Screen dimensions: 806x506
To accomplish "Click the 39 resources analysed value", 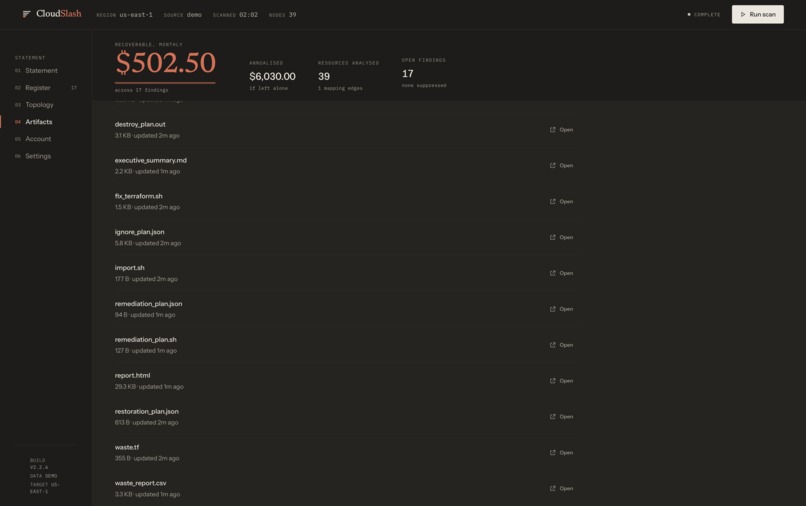I will click(x=324, y=77).
